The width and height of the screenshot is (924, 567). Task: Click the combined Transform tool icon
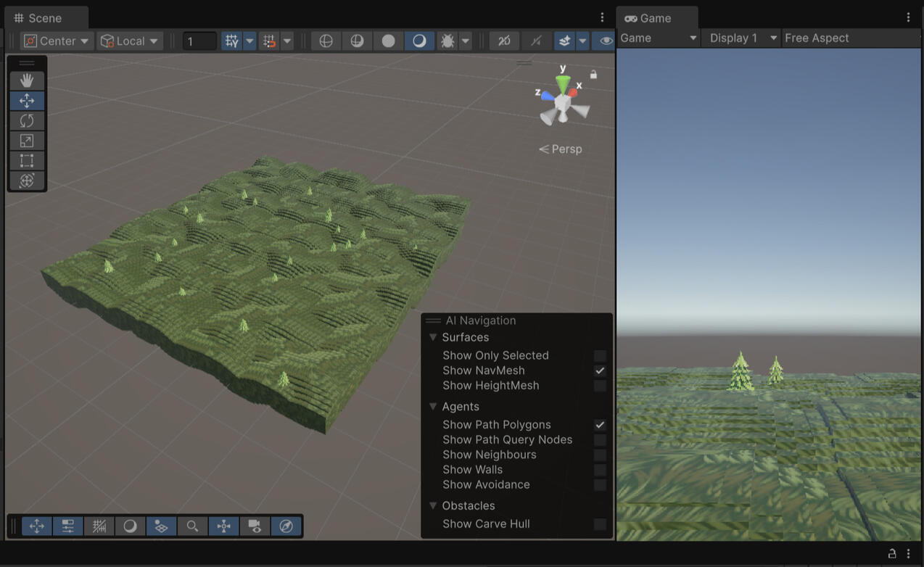(x=27, y=181)
